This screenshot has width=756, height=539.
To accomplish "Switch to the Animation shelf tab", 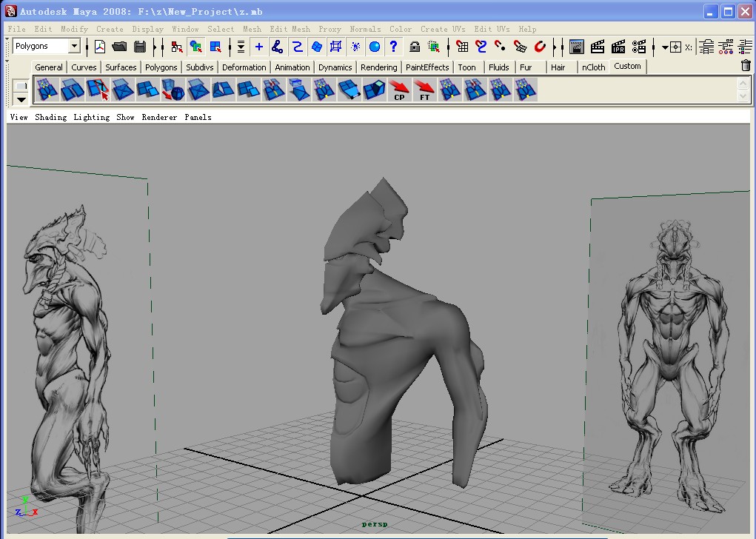I will pyautogui.click(x=292, y=67).
